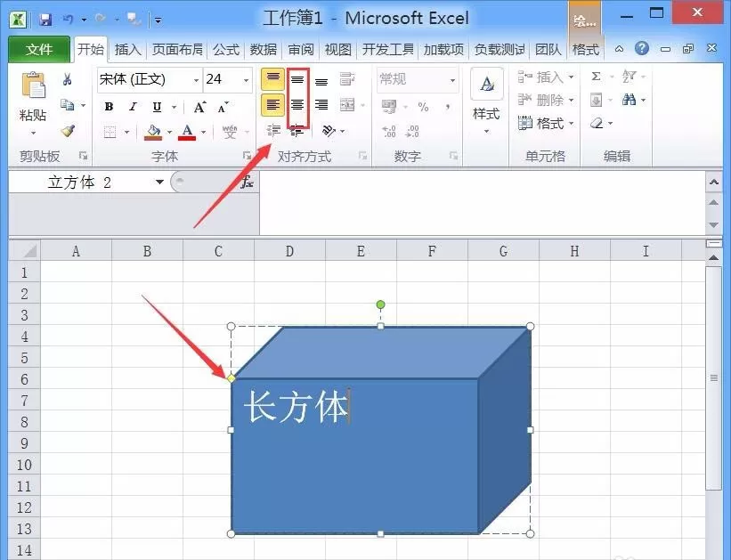Enable left text alignment
731x560 pixels.
(272, 104)
